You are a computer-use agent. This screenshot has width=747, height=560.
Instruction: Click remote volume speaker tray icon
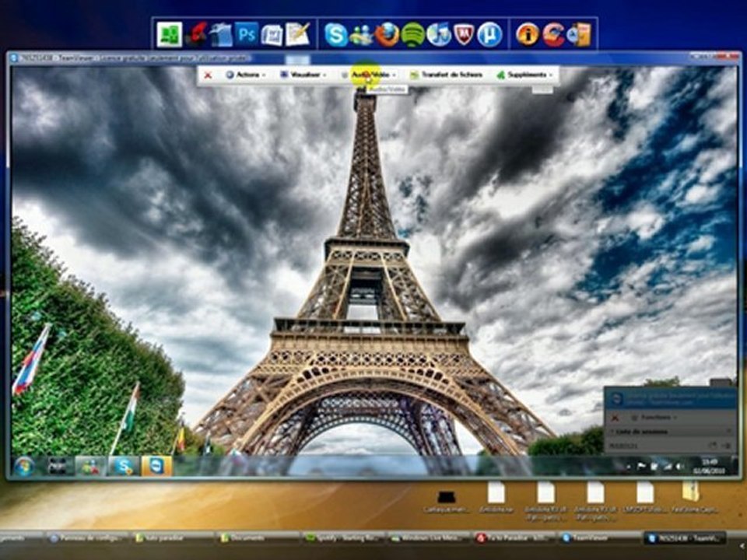(679, 467)
